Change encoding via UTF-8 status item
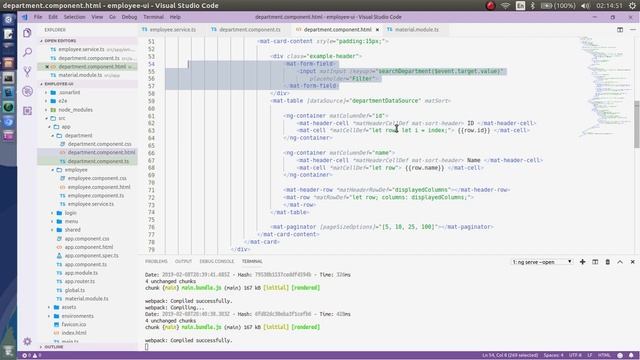Viewport: 640px width, 360px height. 576,355
